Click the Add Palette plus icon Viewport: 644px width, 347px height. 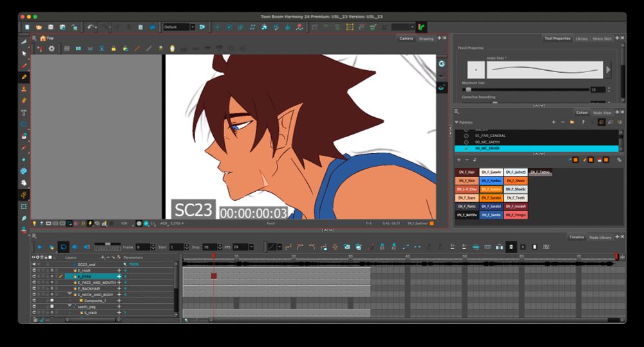click(x=554, y=122)
